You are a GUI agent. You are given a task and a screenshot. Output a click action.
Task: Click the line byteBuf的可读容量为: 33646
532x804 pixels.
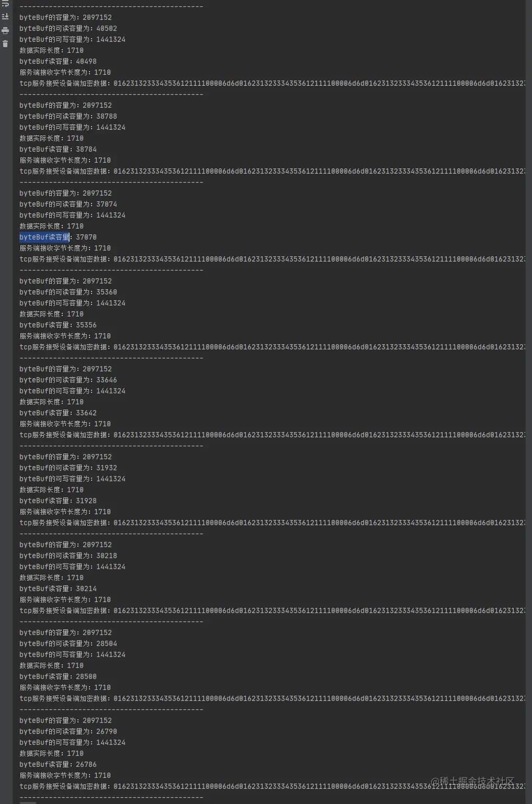pos(68,380)
